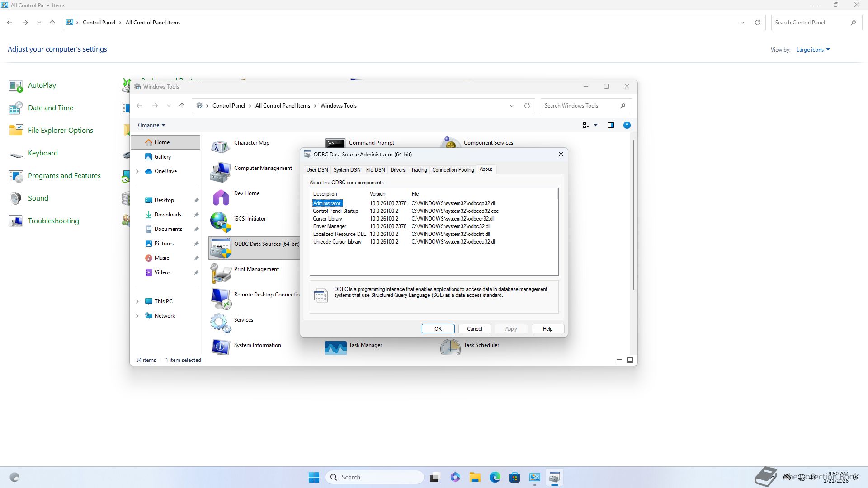The width and height of the screenshot is (868, 488).
Task: Open the Organize dropdown menu
Action: (x=151, y=125)
